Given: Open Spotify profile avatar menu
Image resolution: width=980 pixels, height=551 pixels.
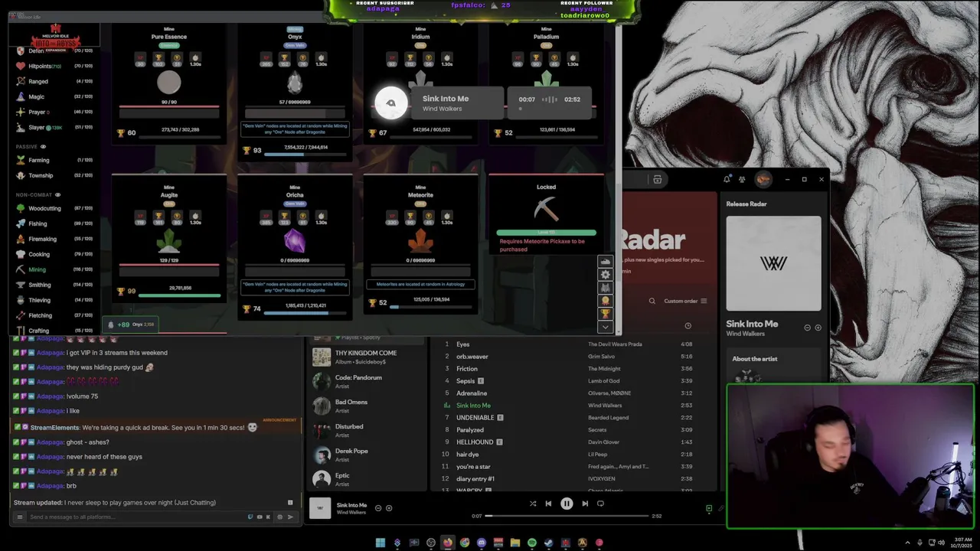Looking at the screenshot, I should 763,179.
